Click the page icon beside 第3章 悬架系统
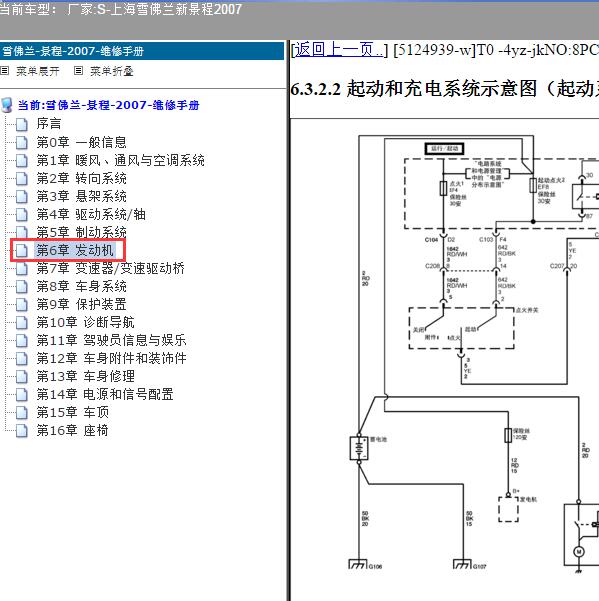 pyautogui.click(x=22, y=196)
